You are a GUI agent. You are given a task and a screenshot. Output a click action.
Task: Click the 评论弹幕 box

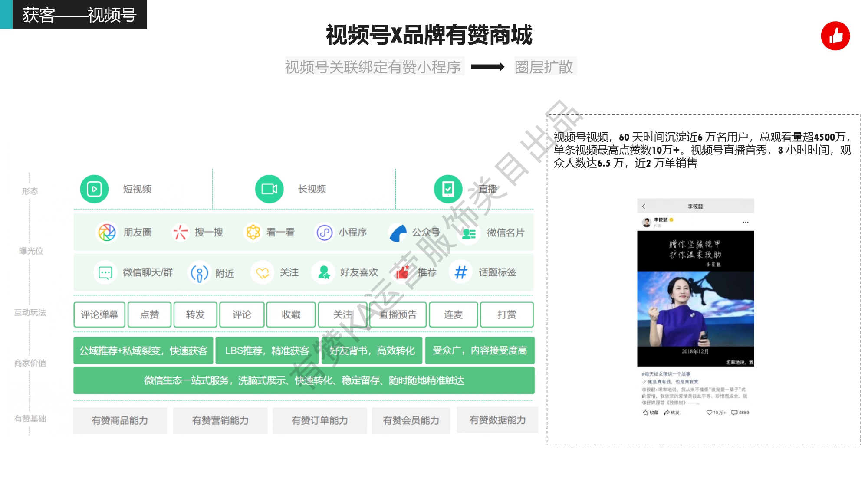pyautogui.click(x=99, y=314)
